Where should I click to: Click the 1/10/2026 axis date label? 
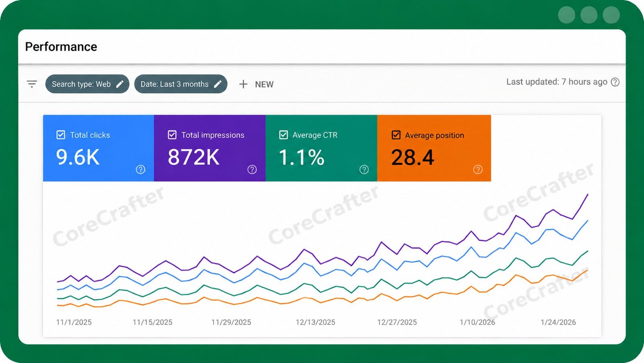click(477, 322)
